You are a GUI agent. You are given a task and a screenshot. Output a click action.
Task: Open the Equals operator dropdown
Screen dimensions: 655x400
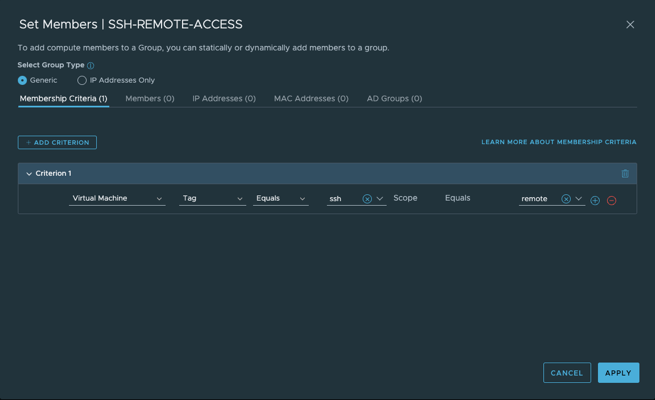click(x=281, y=198)
